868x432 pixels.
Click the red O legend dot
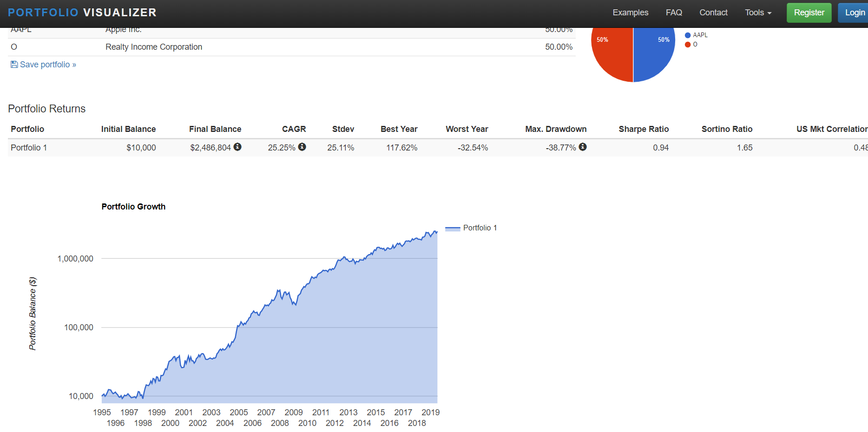click(688, 45)
